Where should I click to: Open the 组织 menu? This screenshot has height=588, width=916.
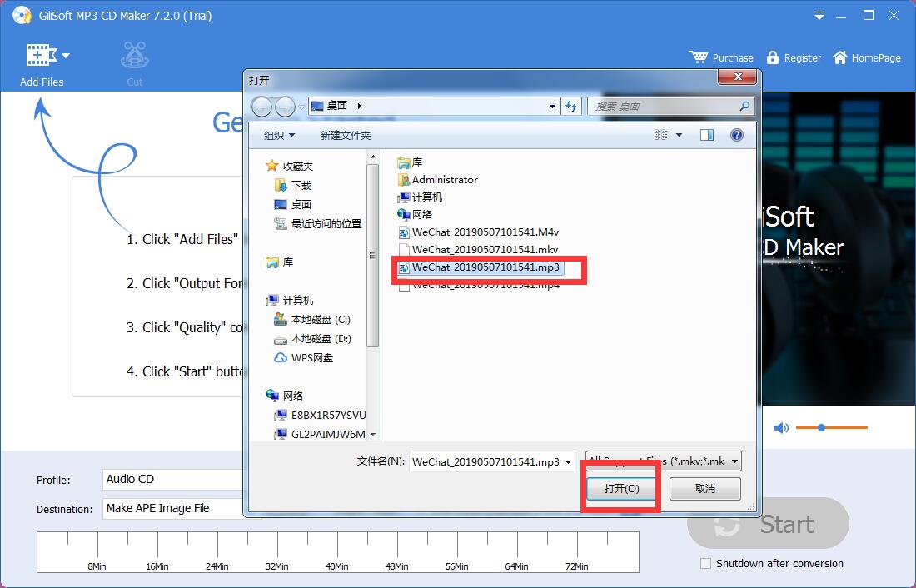(279, 136)
